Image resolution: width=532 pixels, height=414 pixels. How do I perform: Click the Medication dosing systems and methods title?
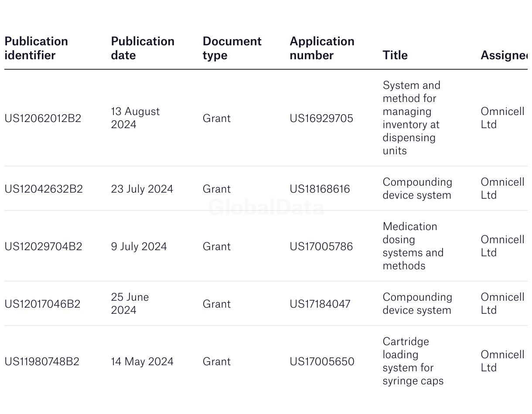pos(413,246)
